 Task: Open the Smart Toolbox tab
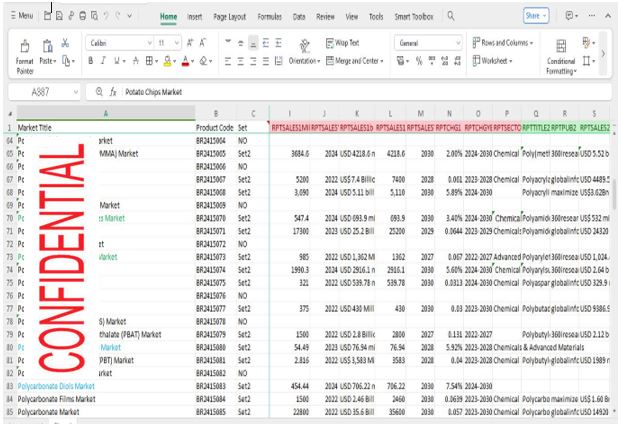[414, 17]
